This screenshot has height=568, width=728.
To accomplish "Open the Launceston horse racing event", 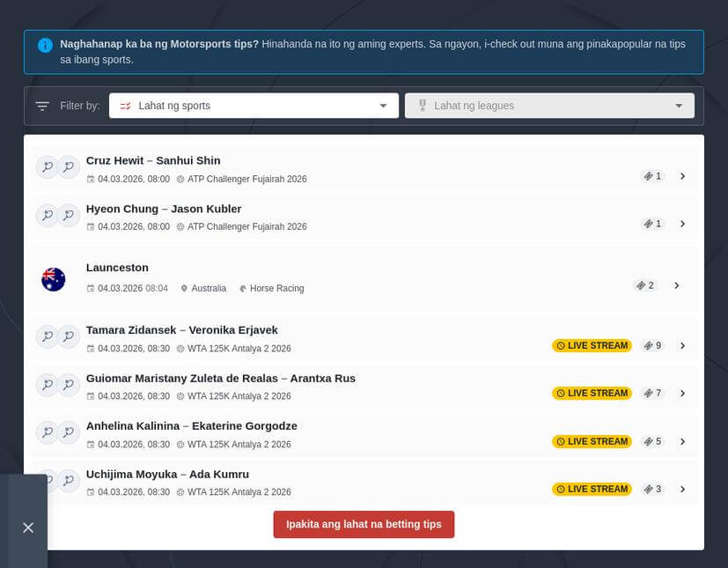I will pyautogui.click(x=117, y=268).
